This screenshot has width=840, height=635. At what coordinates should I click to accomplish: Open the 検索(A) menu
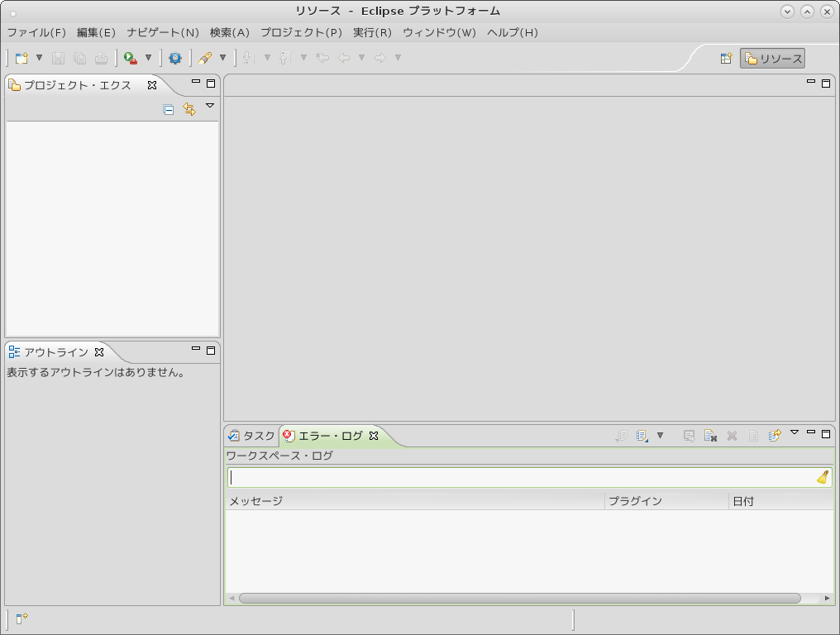[230, 33]
